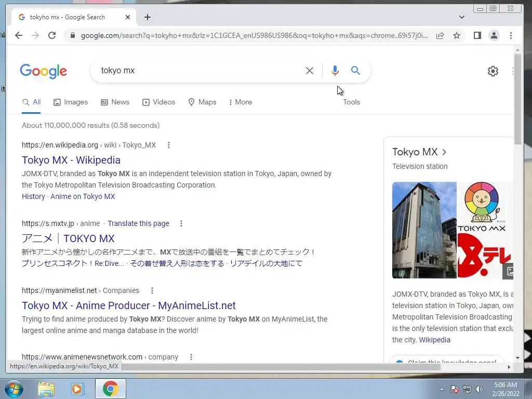Open the options dots beside the animenewsnetwork.com result
This screenshot has width=532, height=399.
pos(191,357)
